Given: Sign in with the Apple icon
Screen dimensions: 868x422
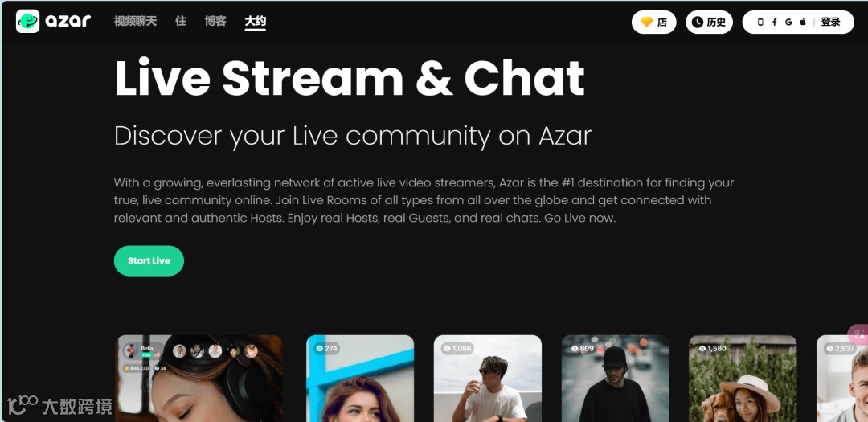Looking at the screenshot, I should pos(803,23).
